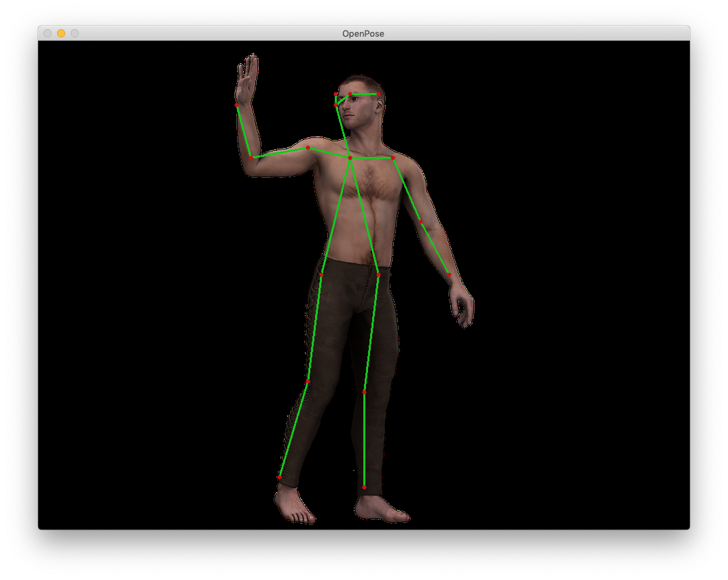
Task: Select the eye keypoint between nose and ear
Action: pyautogui.click(x=350, y=94)
